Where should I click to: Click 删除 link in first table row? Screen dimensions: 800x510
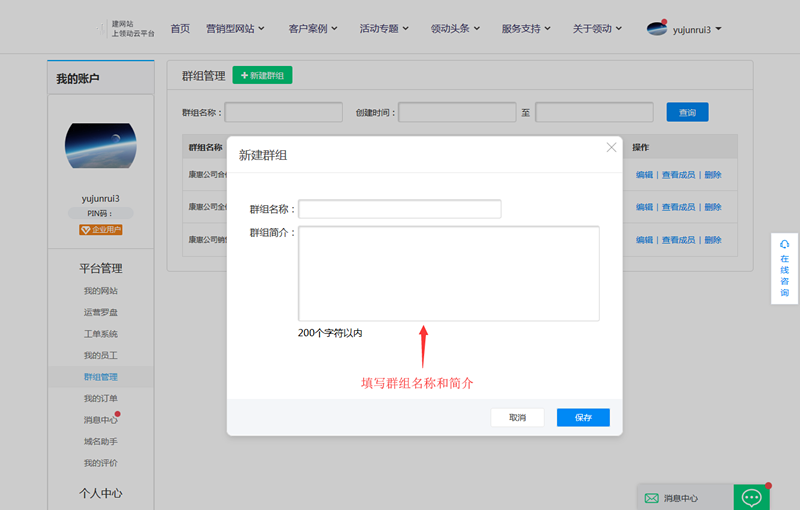click(x=712, y=175)
